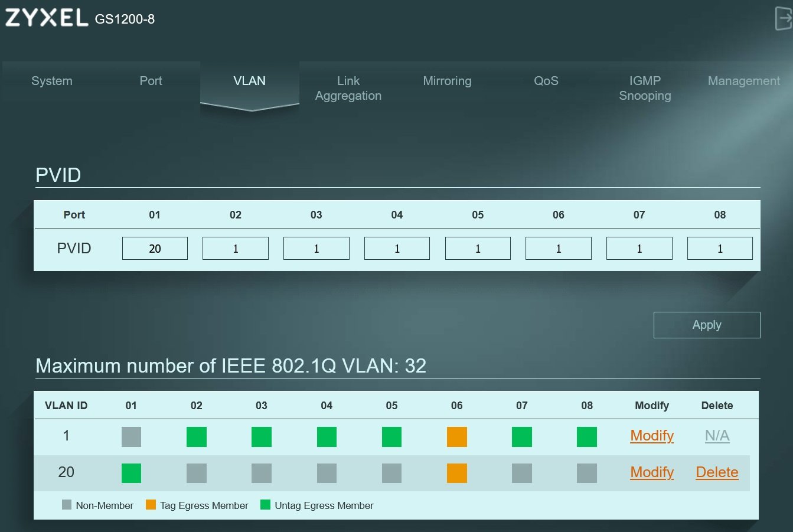Delete VLAN ID 20
Screen dimensions: 793x532
pyautogui.click(x=717, y=472)
